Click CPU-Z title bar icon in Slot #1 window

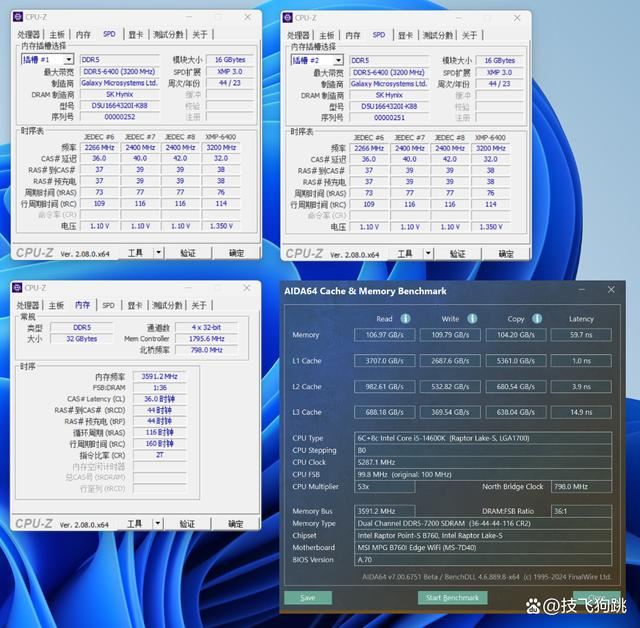tap(18, 17)
